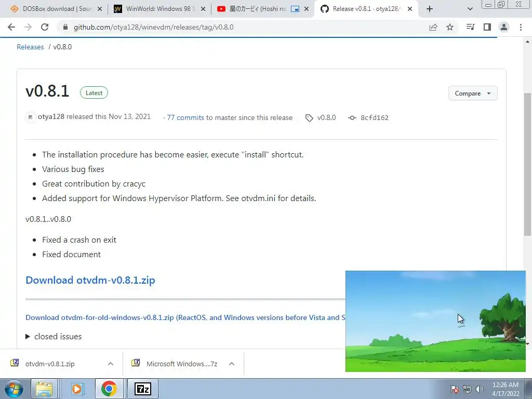
Task: Show tab search dropdown arrow
Action: point(470,9)
